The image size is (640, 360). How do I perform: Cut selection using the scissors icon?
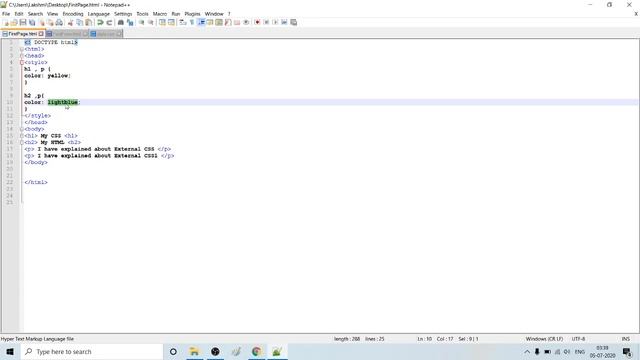70,22
